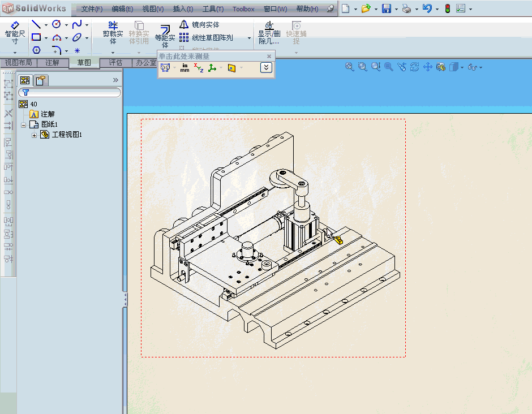Expand the Measure dialog with chevron button
Viewport: 532px width, 414px height.
pyautogui.click(x=267, y=67)
